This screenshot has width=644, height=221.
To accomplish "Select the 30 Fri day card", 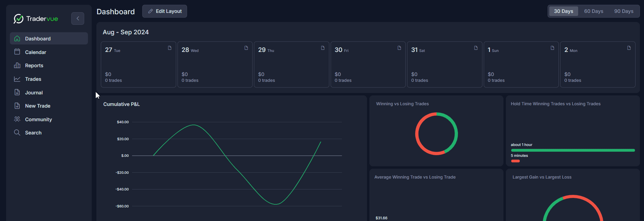I will coord(368,65).
